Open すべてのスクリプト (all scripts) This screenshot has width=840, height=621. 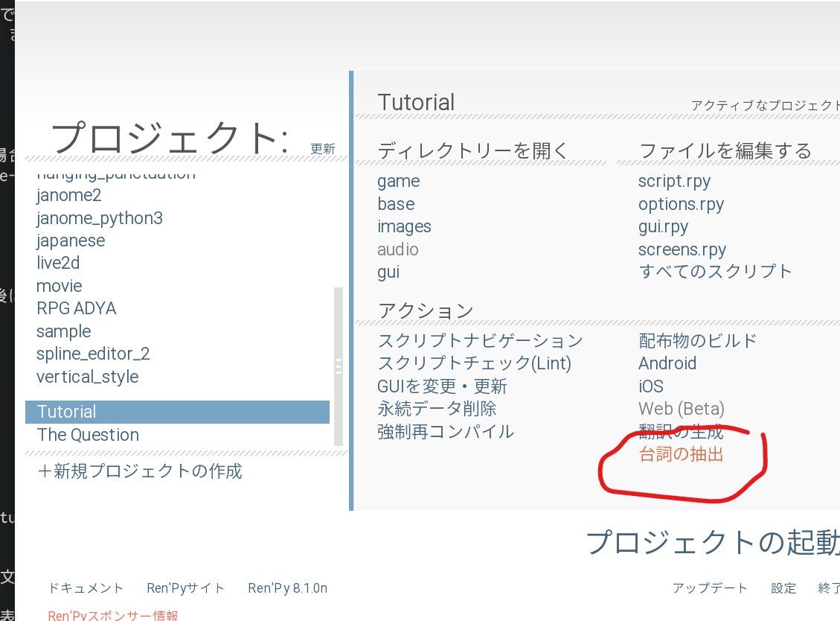tap(716, 272)
